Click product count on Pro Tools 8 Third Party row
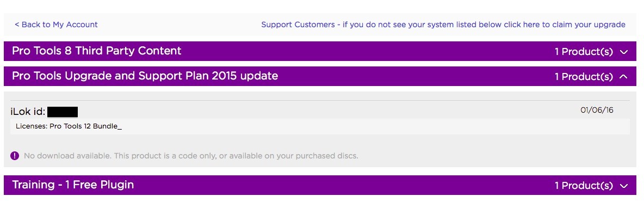Viewport: 644px width, 214px height. pos(584,52)
